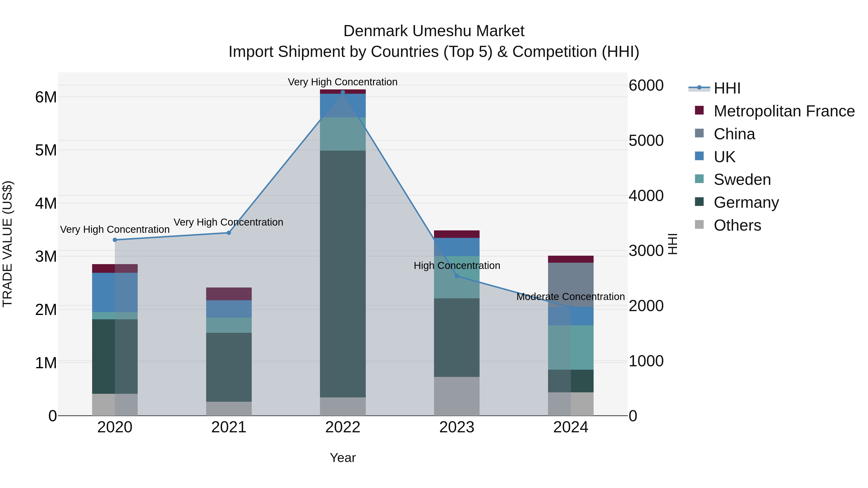
Task: Click the Germany segment in 2021 bar
Action: (x=229, y=367)
